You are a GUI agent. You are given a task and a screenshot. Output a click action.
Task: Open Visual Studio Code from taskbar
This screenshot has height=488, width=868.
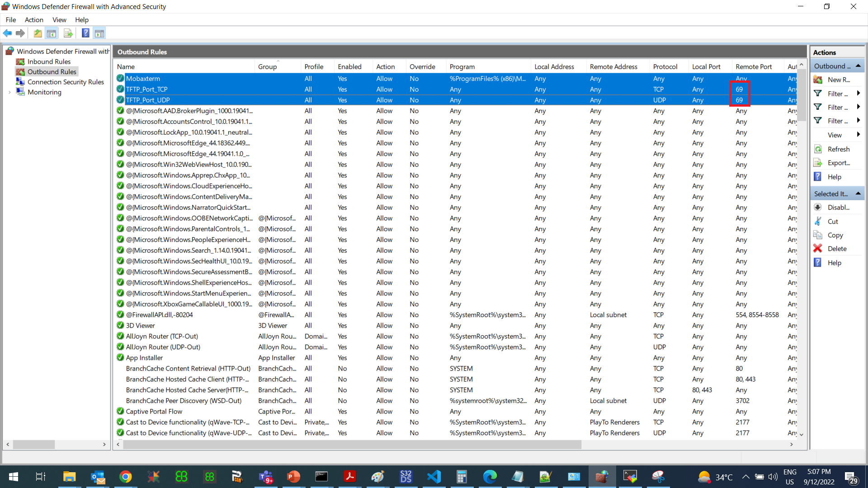[434, 477]
